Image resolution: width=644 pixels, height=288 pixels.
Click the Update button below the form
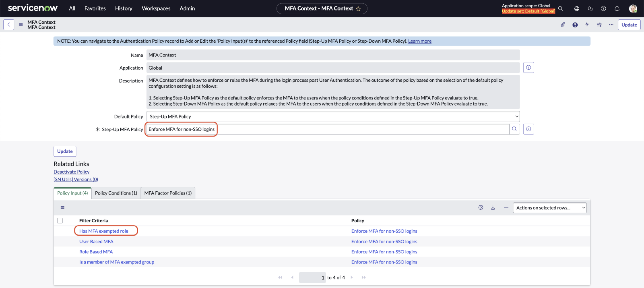click(x=65, y=151)
